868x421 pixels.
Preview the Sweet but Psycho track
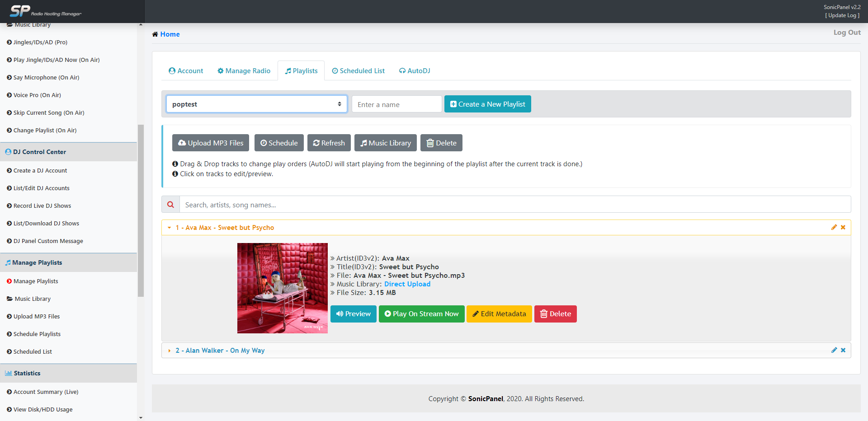[x=353, y=314]
